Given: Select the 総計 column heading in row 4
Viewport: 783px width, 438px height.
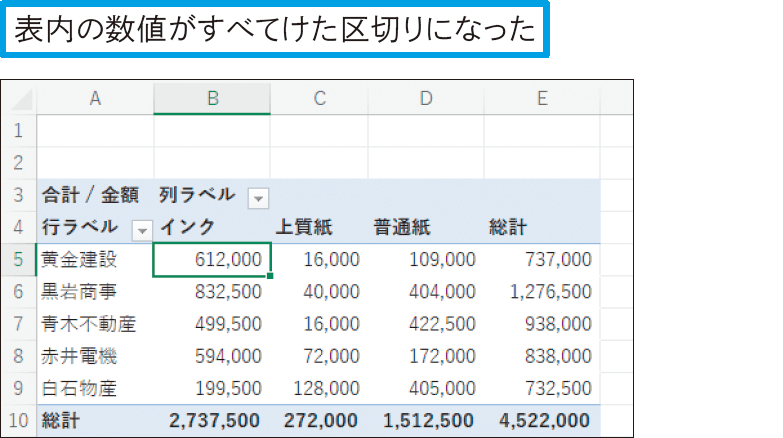Looking at the screenshot, I should click(542, 227).
